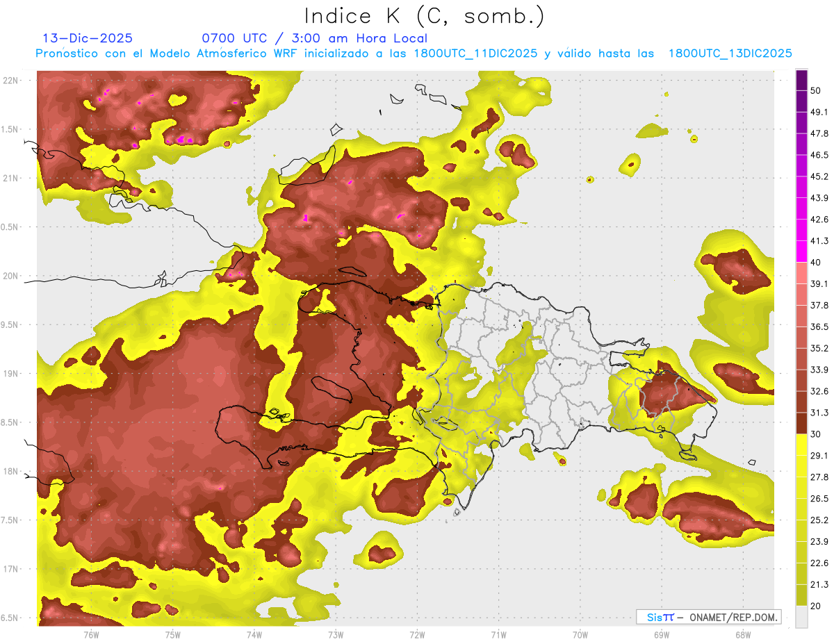The width and height of the screenshot is (834, 644).
Task: Click the colorbar label '29.1'
Action: [819, 456]
